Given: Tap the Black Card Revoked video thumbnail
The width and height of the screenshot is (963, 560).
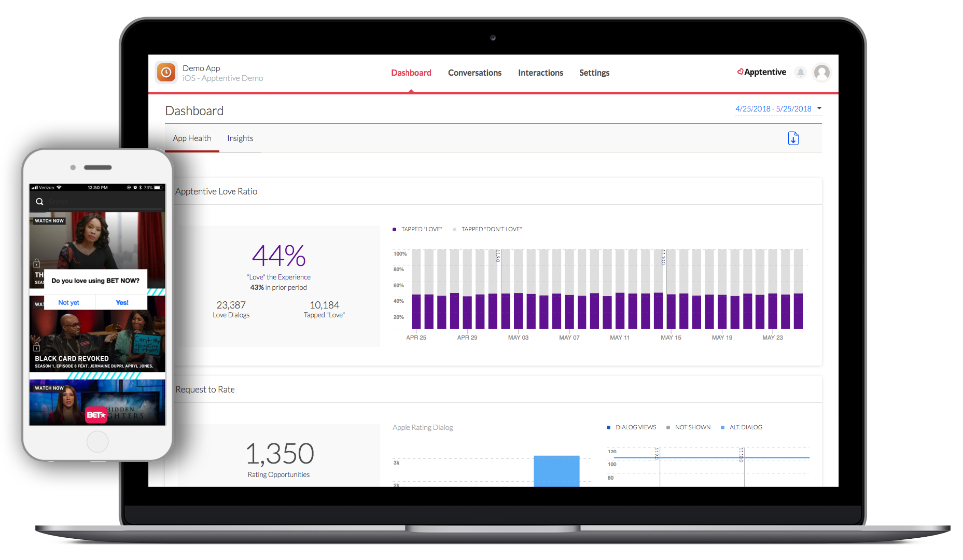Looking at the screenshot, I should point(97,334).
